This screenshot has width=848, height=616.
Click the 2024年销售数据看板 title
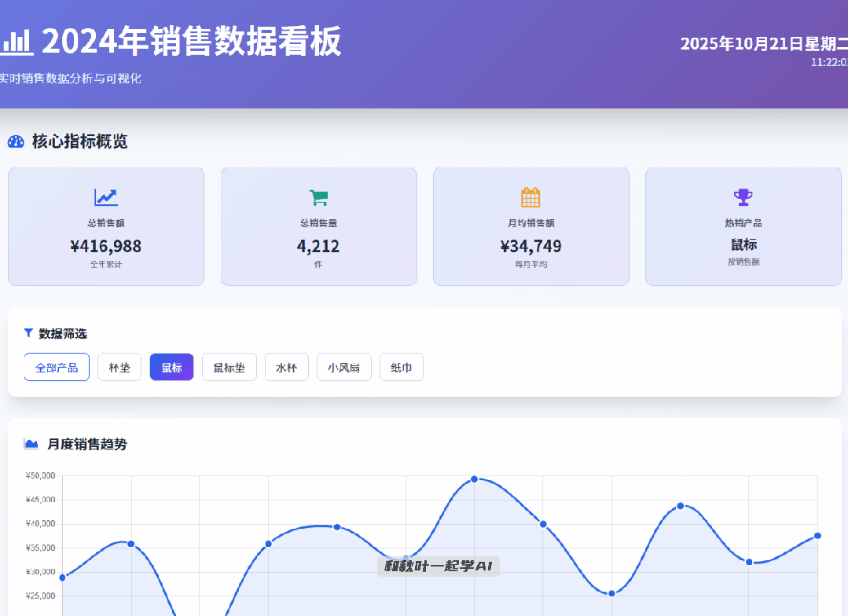coord(192,42)
